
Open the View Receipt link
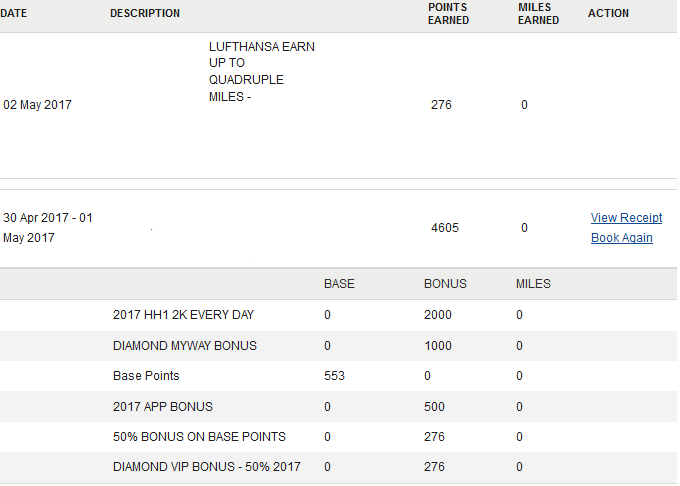[x=626, y=218]
